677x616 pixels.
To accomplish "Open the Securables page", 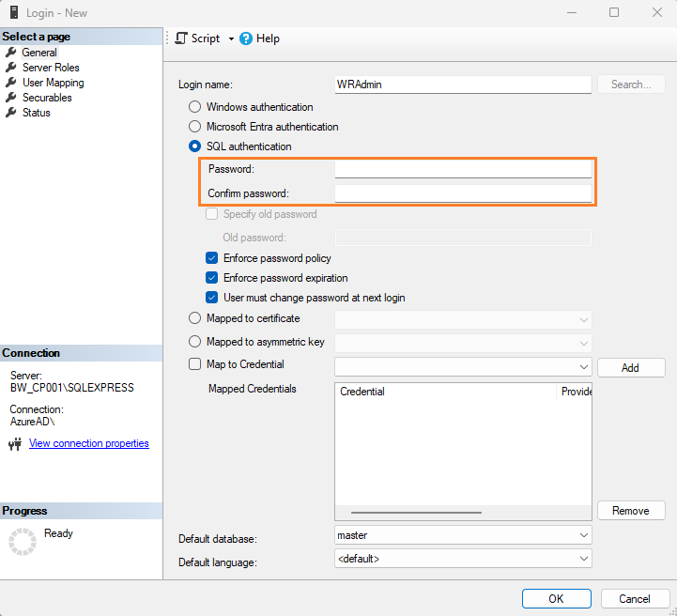I will pyautogui.click(x=47, y=98).
